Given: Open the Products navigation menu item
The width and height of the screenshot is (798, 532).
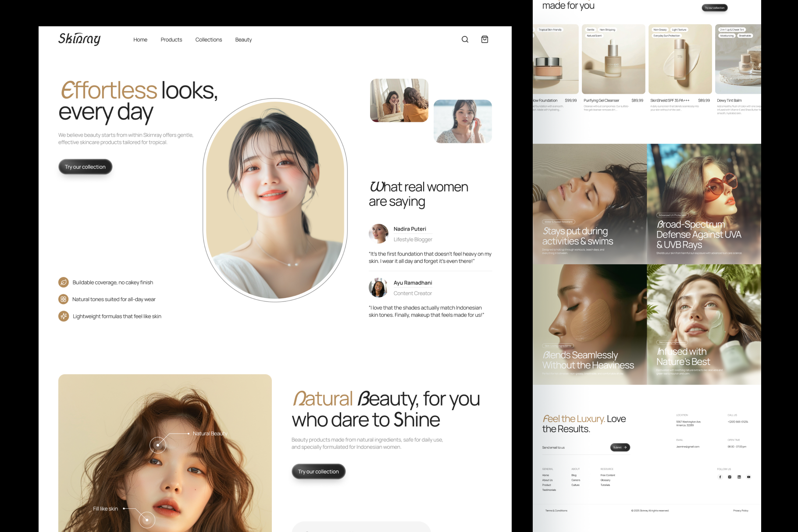Looking at the screenshot, I should coord(171,39).
